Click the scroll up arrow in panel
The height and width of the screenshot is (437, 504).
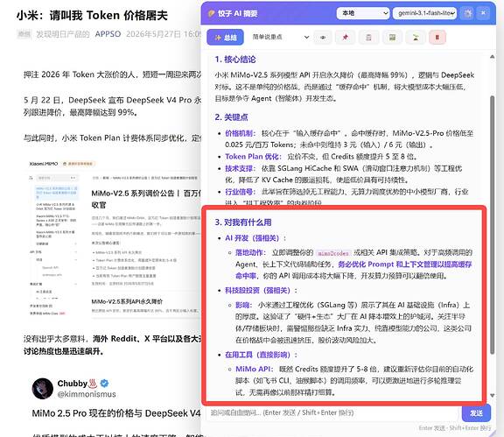tap(492, 57)
